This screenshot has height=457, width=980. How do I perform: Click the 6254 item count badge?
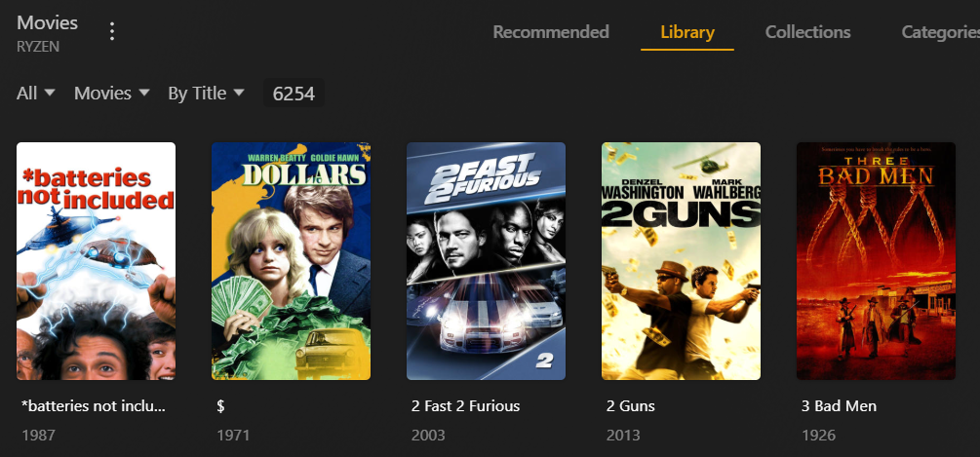(x=294, y=93)
